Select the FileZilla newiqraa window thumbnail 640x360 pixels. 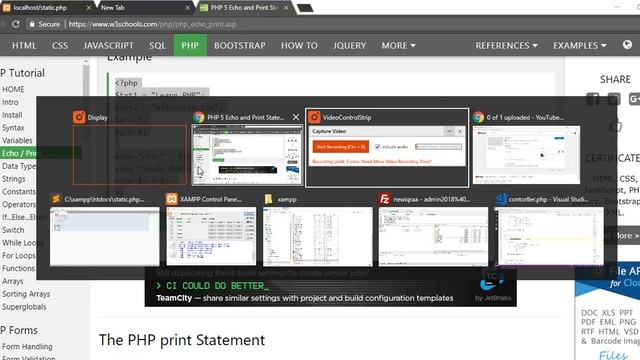(433, 236)
